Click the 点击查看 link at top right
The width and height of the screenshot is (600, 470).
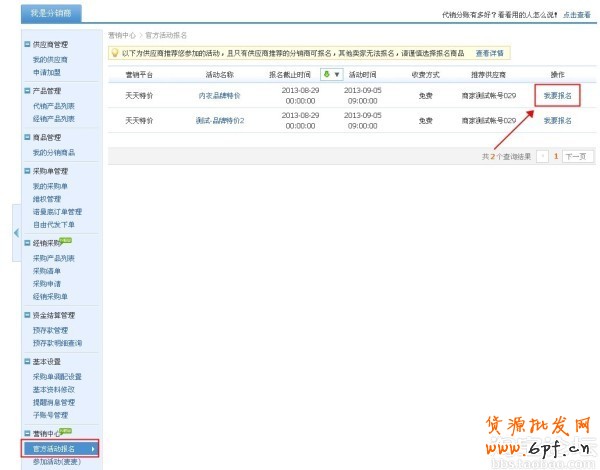click(577, 15)
